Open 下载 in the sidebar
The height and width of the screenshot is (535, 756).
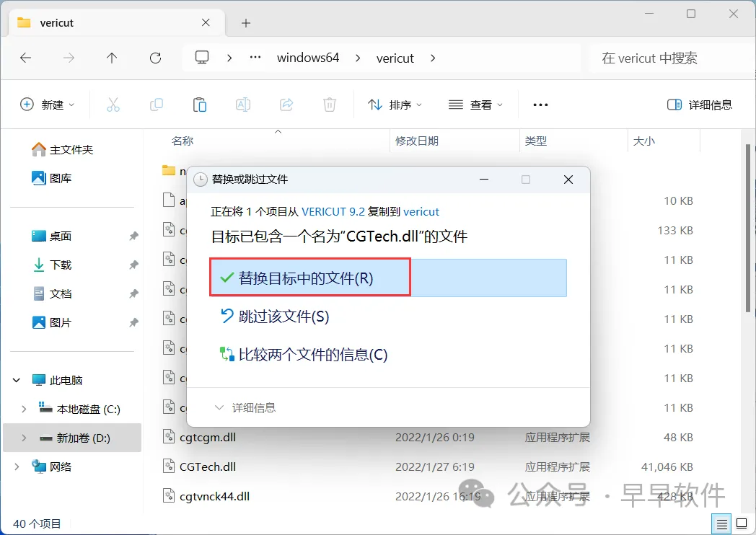[52, 265]
